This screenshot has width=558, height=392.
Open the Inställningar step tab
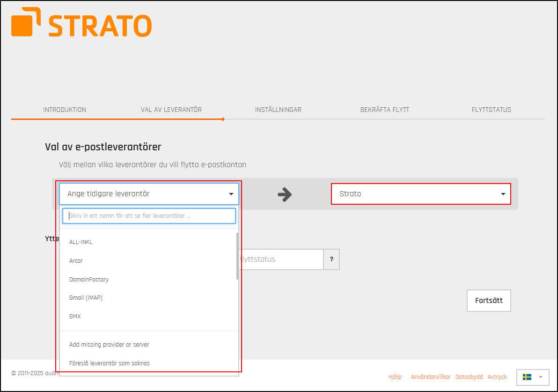click(278, 110)
